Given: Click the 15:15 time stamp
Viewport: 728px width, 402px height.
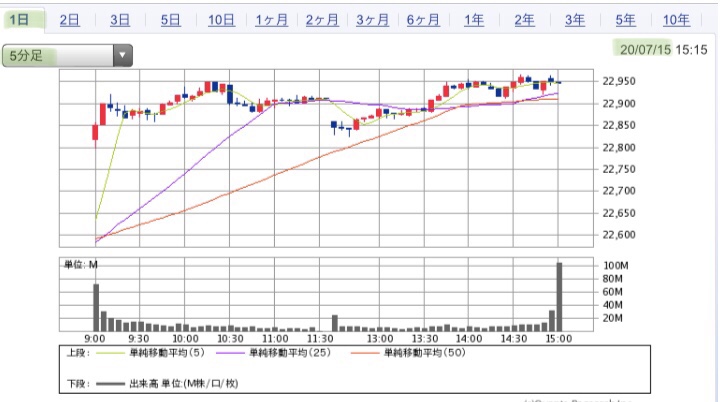Looking at the screenshot, I should click(x=691, y=50).
